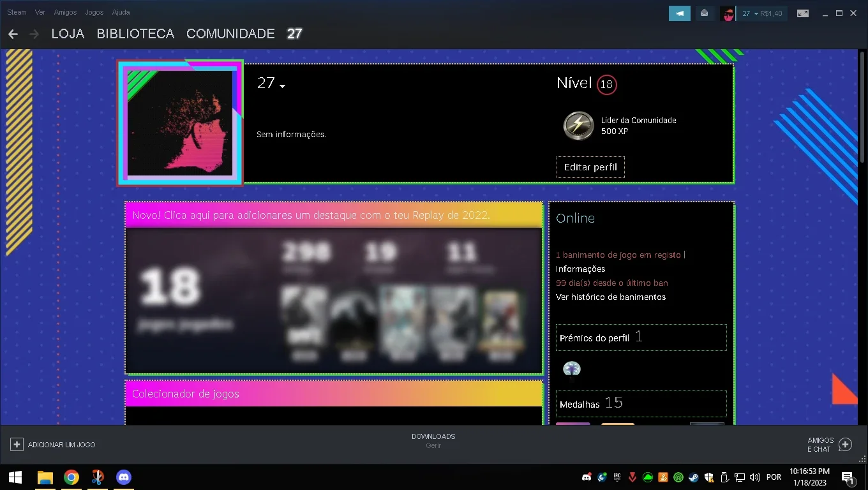
Task: Open the Steam announcements megaphone icon
Action: [680, 13]
